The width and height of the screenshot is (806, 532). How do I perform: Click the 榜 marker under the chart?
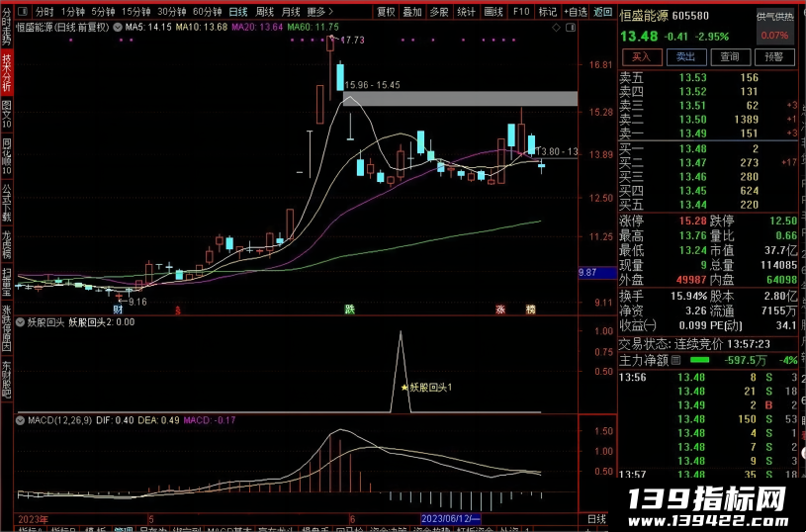(x=530, y=310)
